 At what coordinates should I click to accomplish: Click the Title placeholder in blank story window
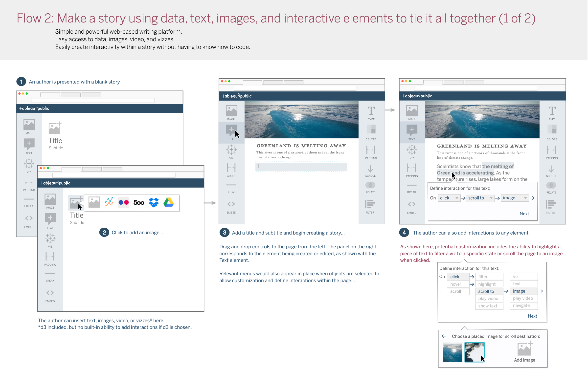coord(55,141)
